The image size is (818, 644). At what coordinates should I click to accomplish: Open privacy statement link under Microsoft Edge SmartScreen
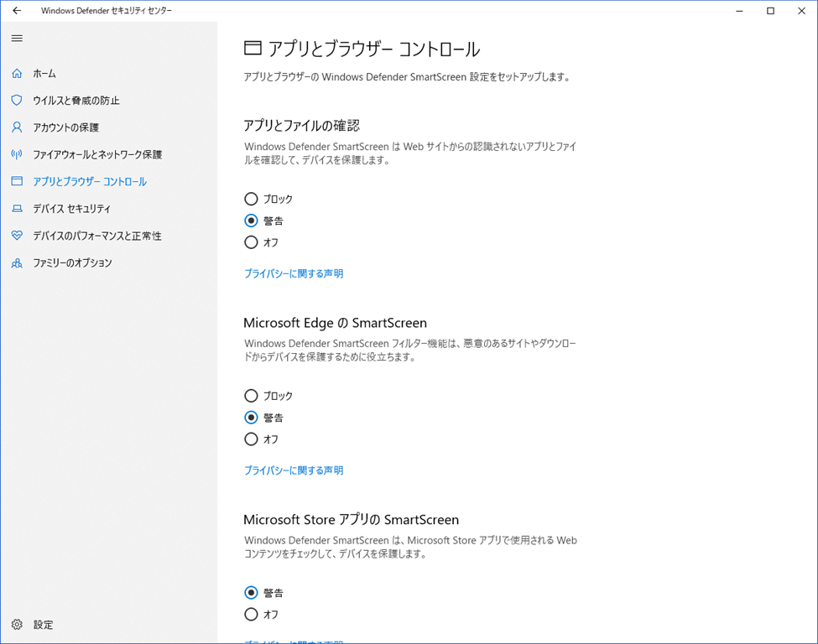[x=294, y=470]
